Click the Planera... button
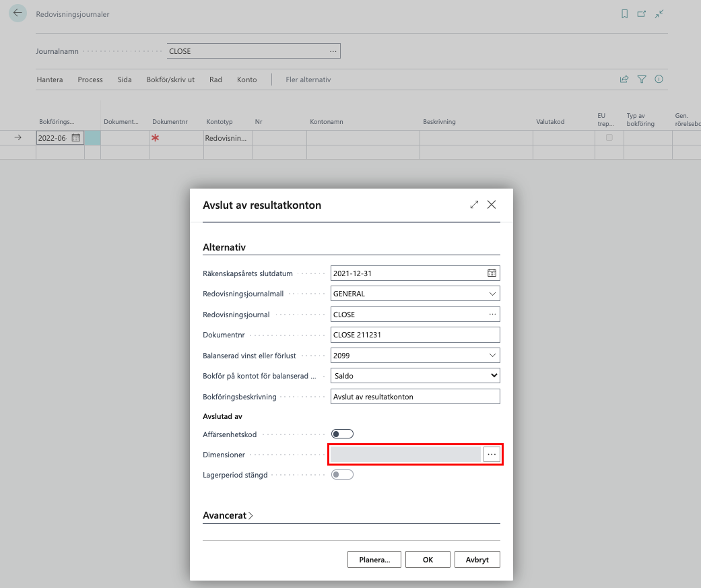Screen dimensions: 701x588 374,560
